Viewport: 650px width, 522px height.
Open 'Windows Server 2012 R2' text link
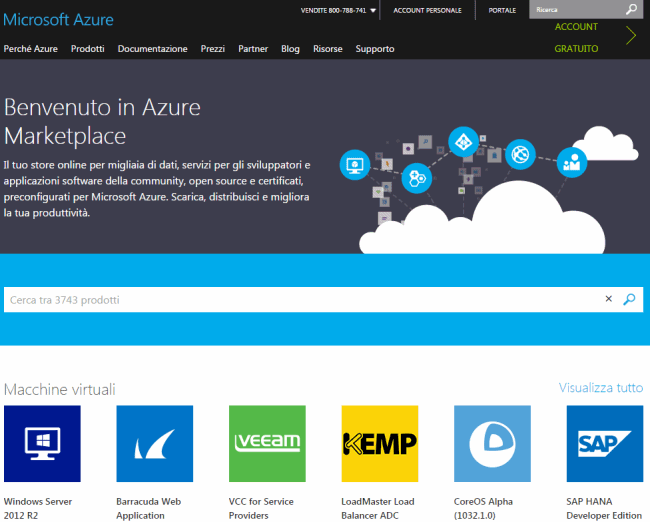[38, 508]
